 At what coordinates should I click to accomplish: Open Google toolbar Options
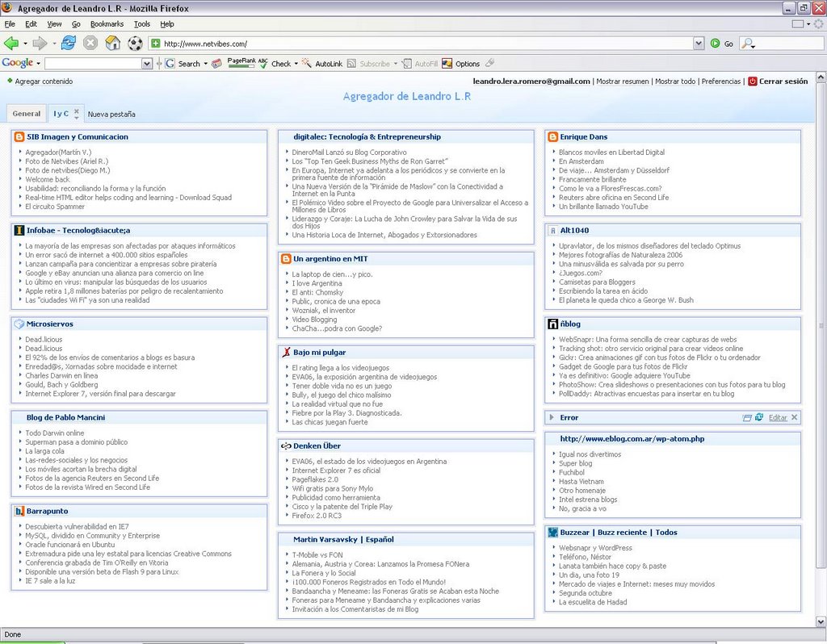(461, 64)
